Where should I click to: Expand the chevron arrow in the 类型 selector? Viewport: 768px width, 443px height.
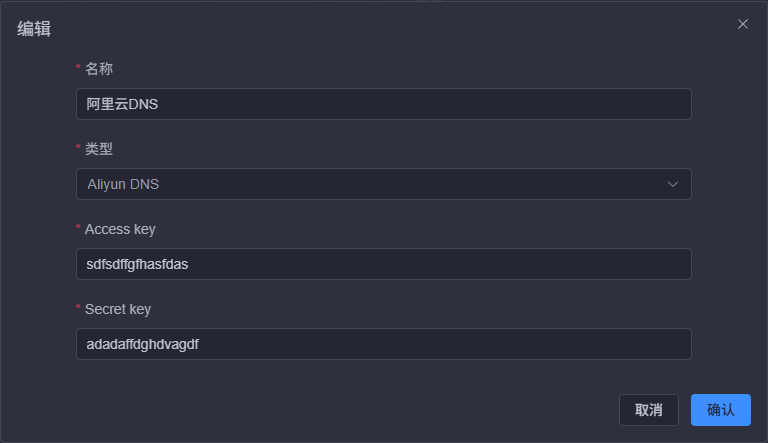[x=673, y=184]
